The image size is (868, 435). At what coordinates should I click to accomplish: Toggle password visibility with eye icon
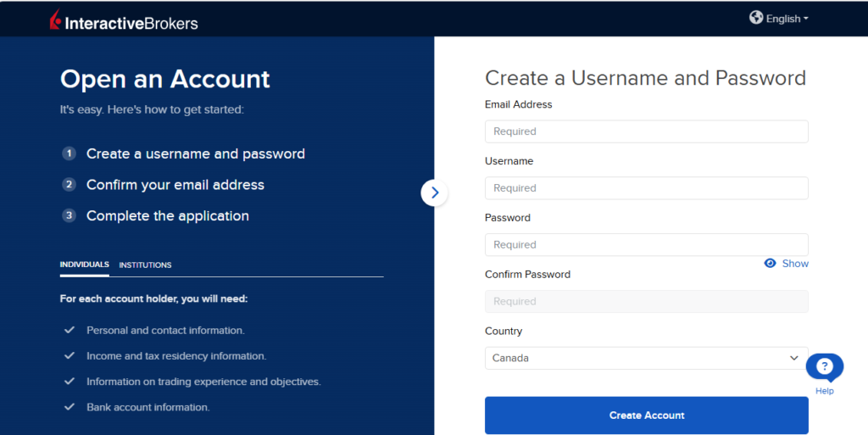pos(770,264)
